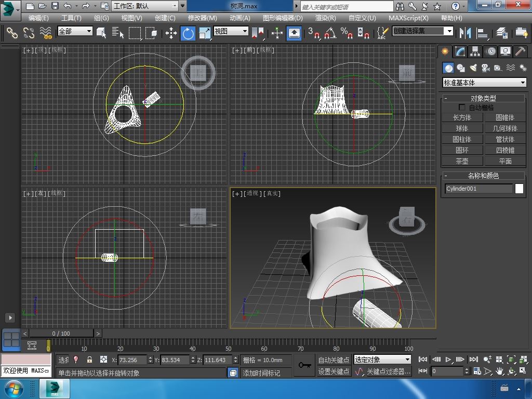Select the Move tool in main toolbar
This screenshot has height=399, width=532.
point(171,33)
